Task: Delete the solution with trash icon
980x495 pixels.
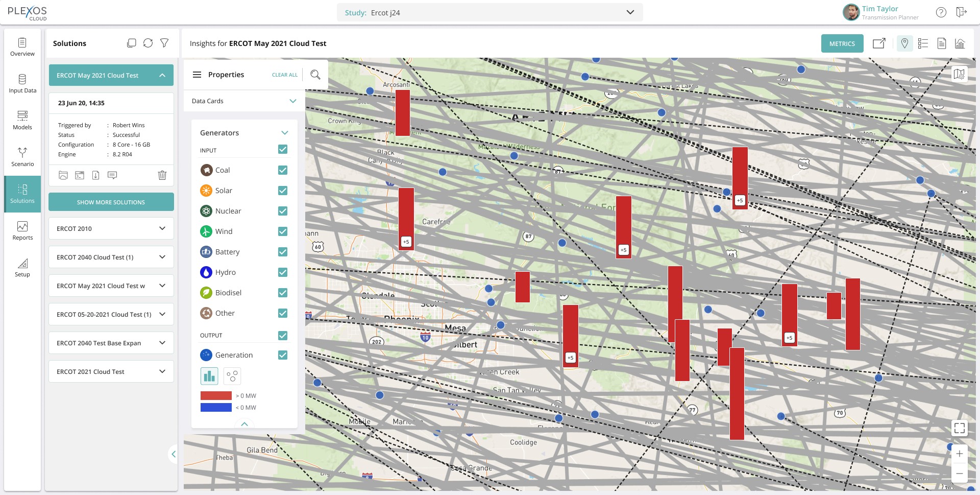Action: [162, 175]
